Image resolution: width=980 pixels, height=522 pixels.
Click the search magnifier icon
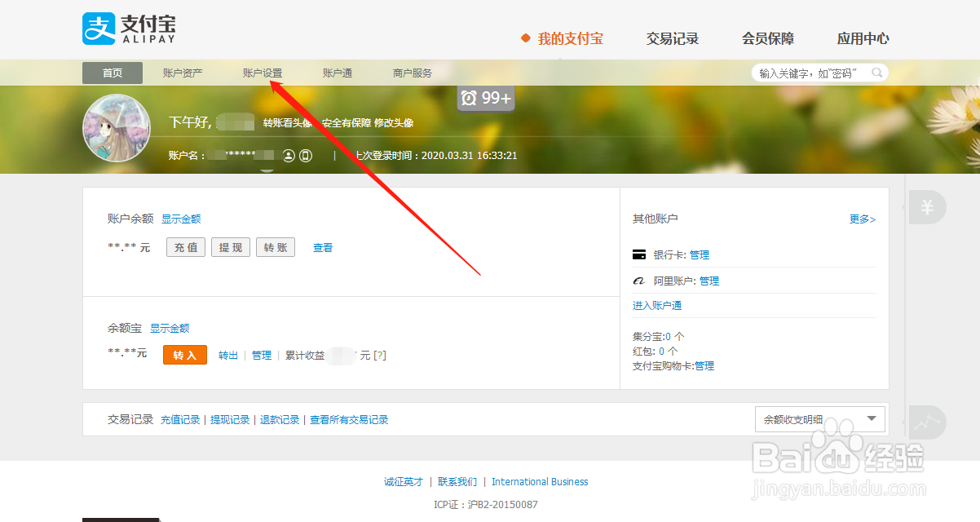point(876,72)
